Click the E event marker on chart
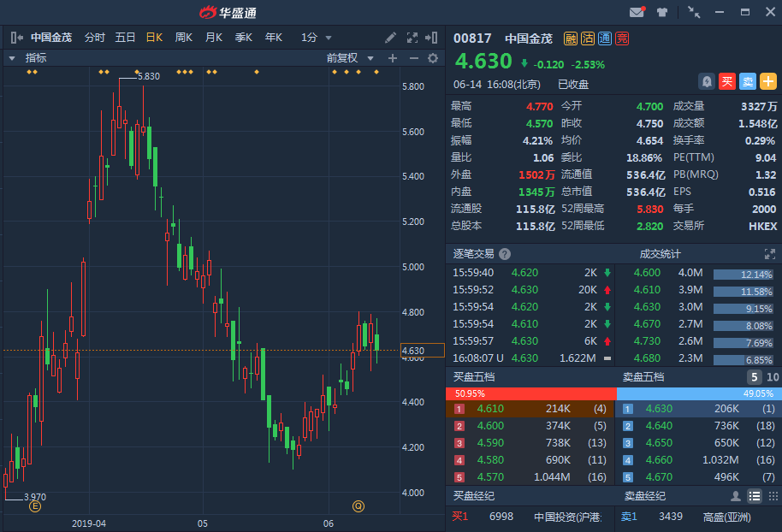782x532 pixels. pyautogui.click(x=35, y=506)
